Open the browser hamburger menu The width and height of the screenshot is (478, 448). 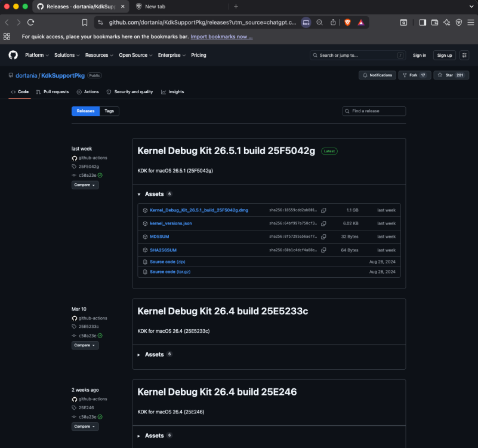tap(471, 22)
